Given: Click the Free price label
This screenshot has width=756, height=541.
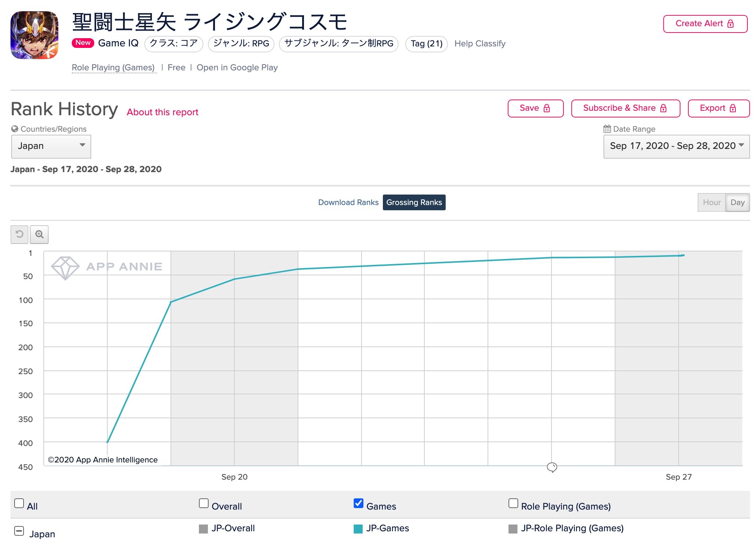Looking at the screenshot, I should (x=176, y=68).
